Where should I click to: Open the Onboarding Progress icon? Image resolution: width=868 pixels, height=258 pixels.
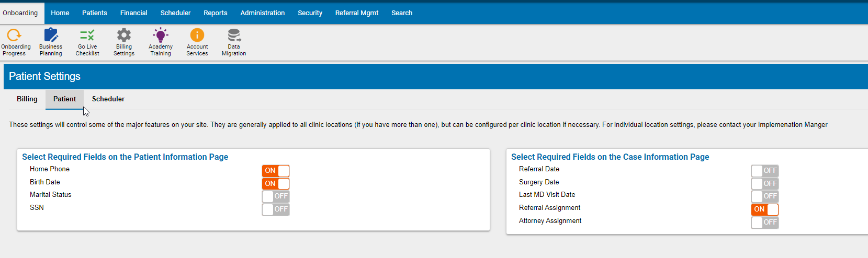[x=14, y=36]
